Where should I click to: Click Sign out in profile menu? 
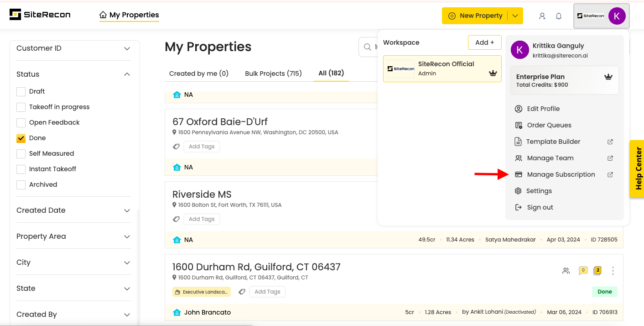(x=540, y=207)
